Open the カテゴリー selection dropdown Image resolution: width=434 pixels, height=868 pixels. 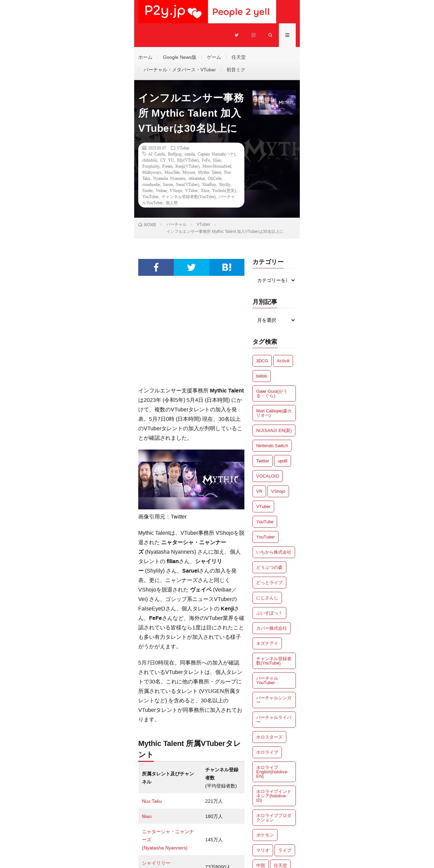coord(274,280)
